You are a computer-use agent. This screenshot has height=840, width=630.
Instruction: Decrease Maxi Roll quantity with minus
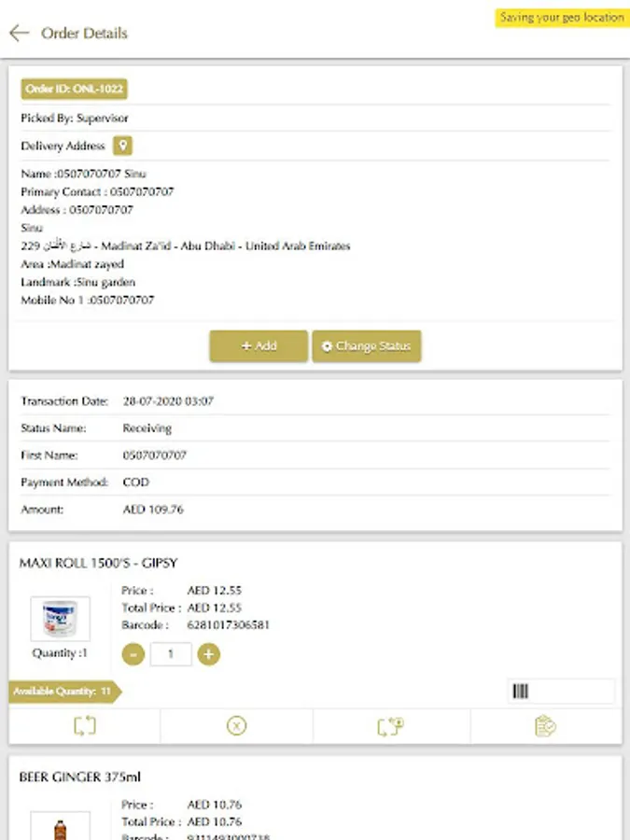(133, 654)
